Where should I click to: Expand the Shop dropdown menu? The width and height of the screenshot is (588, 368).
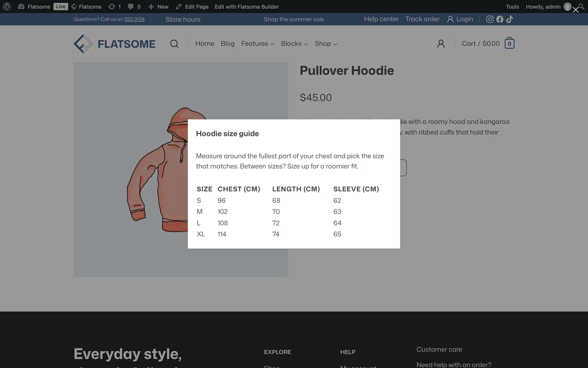326,44
